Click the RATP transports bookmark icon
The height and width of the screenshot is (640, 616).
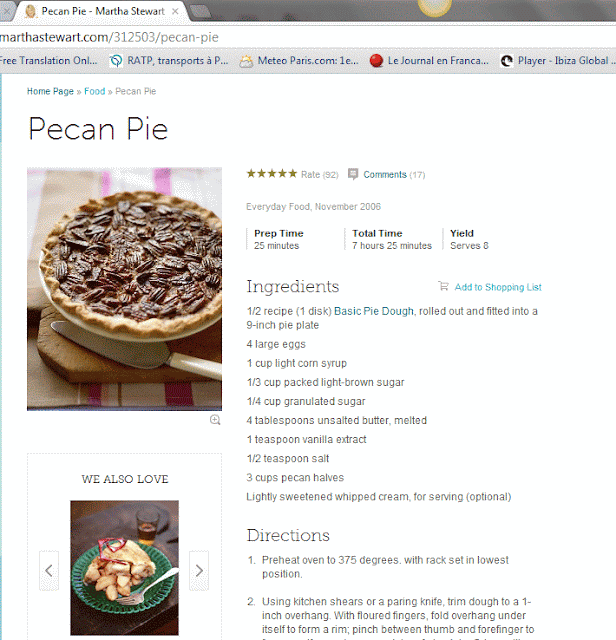[116, 60]
